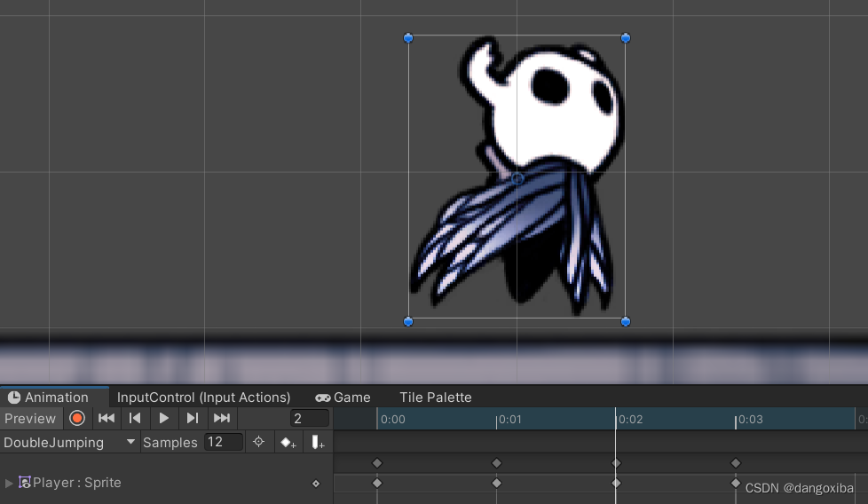Click the current frame number field
Viewport: 868px width, 504px height.
tap(310, 419)
